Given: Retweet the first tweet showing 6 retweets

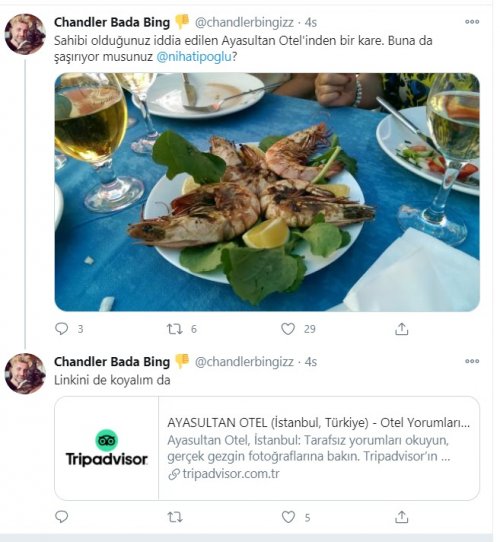Looking at the screenshot, I should [175, 329].
